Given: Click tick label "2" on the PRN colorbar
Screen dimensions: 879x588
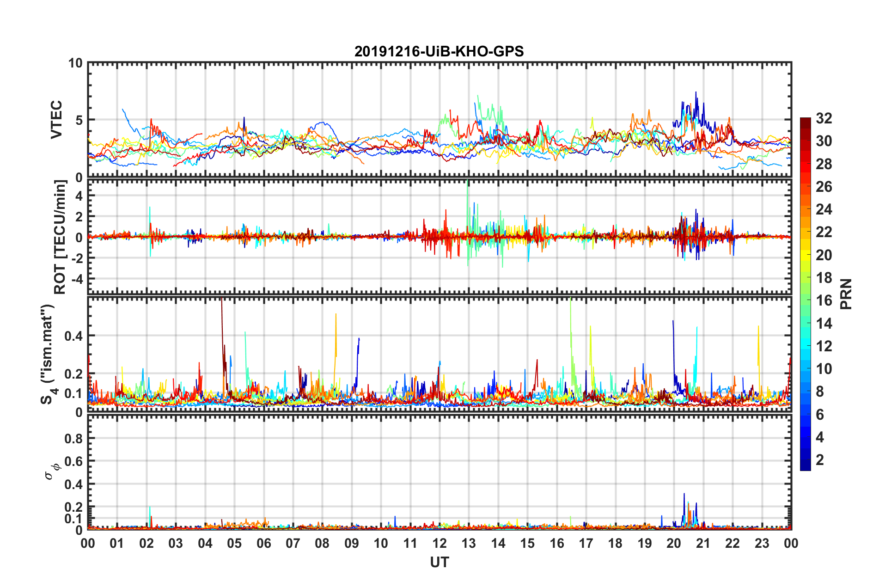Looking at the screenshot, I should click(x=820, y=459).
